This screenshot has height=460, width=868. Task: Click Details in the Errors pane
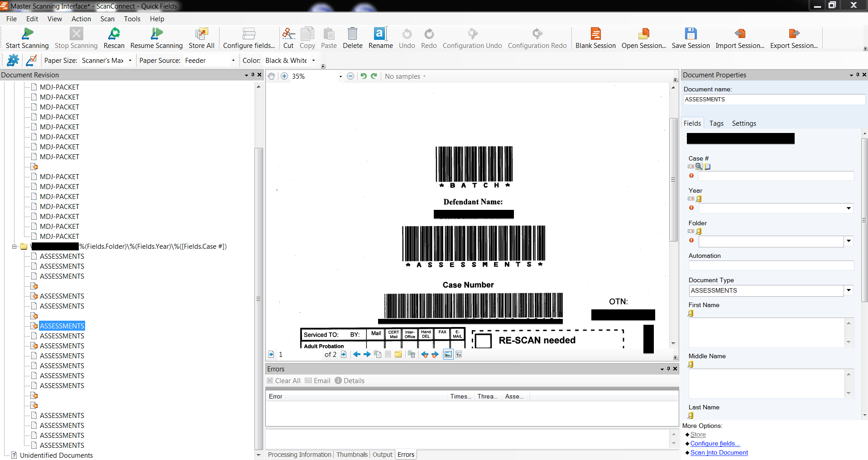tap(350, 381)
